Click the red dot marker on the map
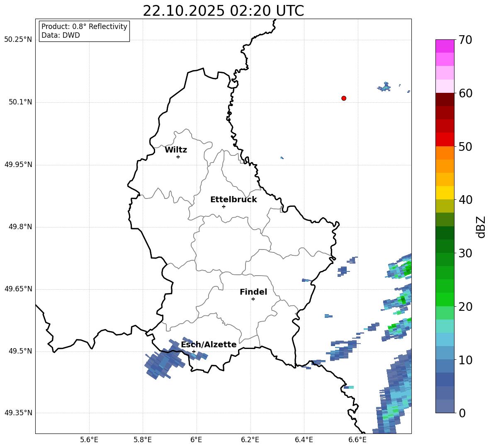 point(344,98)
